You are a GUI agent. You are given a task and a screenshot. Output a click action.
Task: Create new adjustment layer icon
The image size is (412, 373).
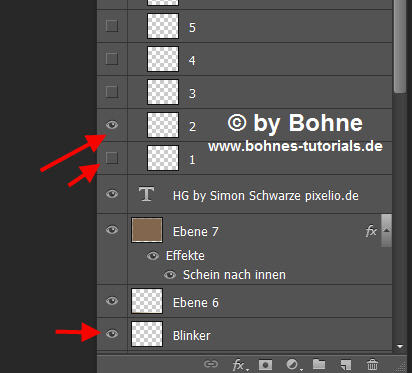tap(293, 365)
